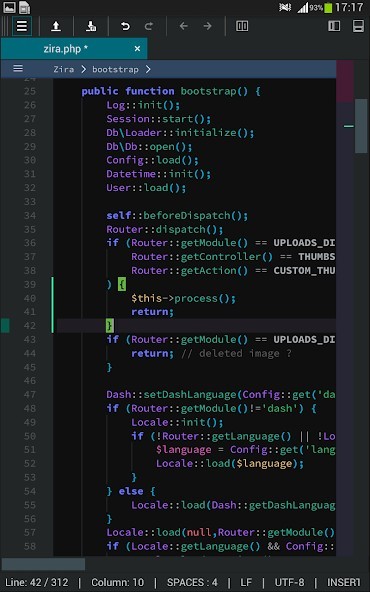Toggle the side panel layout icon

(x=334, y=26)
